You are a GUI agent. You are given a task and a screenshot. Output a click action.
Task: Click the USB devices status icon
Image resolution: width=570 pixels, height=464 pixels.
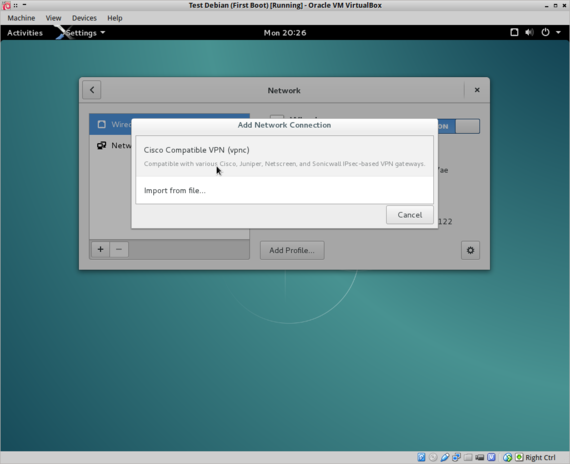pos(445,457)
